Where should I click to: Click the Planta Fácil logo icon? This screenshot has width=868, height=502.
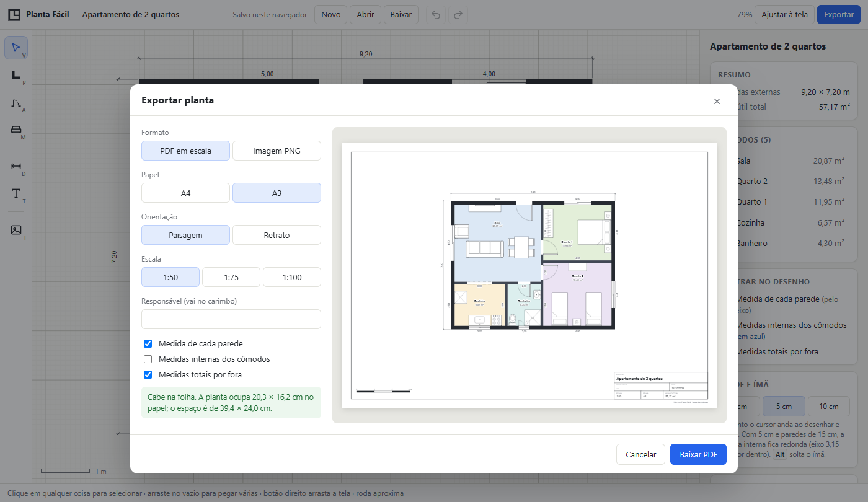pos(14,14)
